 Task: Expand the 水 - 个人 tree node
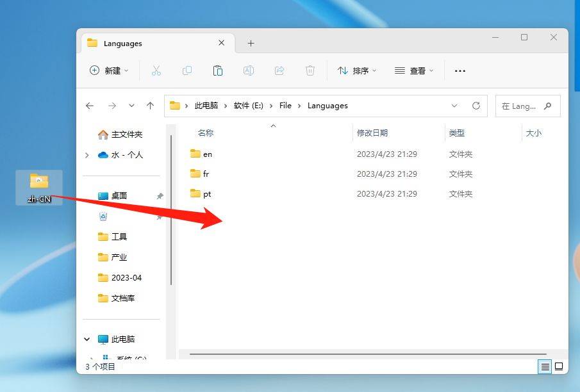[87, 155]
